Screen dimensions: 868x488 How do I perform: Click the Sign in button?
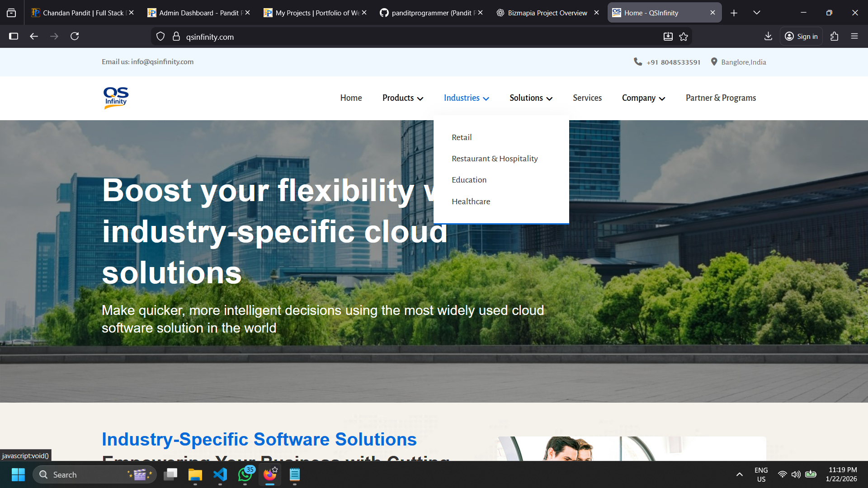(801, 36)
